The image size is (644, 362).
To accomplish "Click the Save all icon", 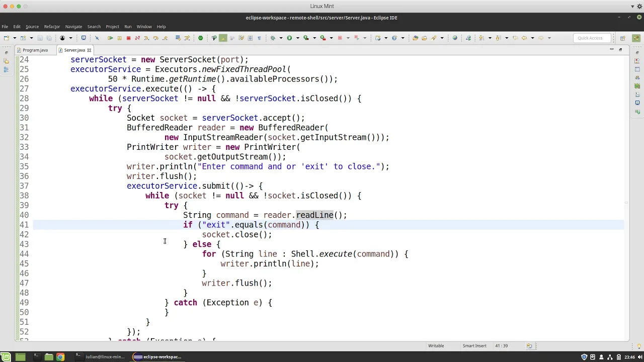I will point(49,38).
